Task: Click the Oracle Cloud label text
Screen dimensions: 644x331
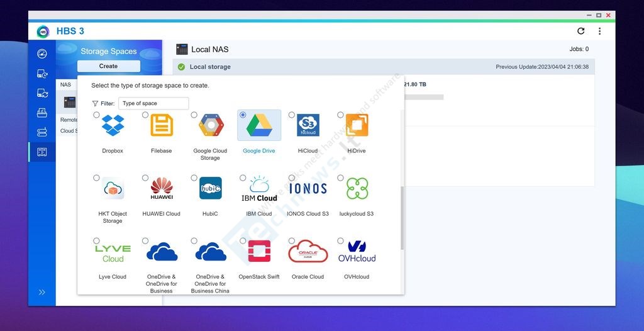Action: pos(308,277)
